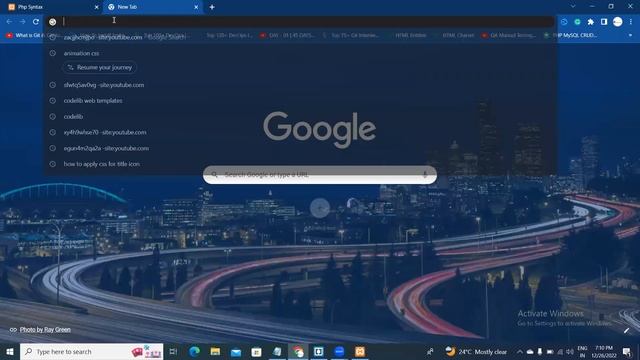Click the Windows taskbar search box
The image size is (640, 360).
(91, 351)
